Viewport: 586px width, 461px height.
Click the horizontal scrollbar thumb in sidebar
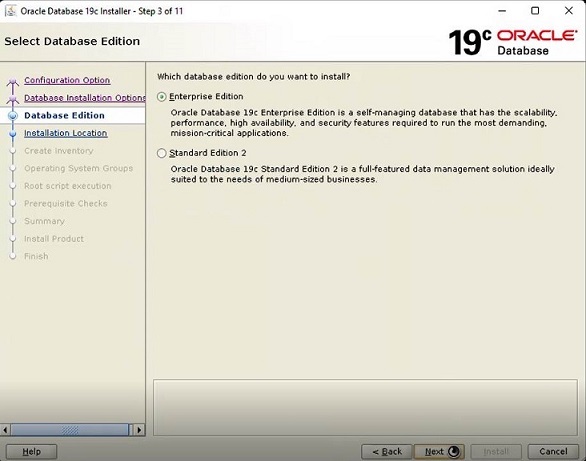(70, 430)
